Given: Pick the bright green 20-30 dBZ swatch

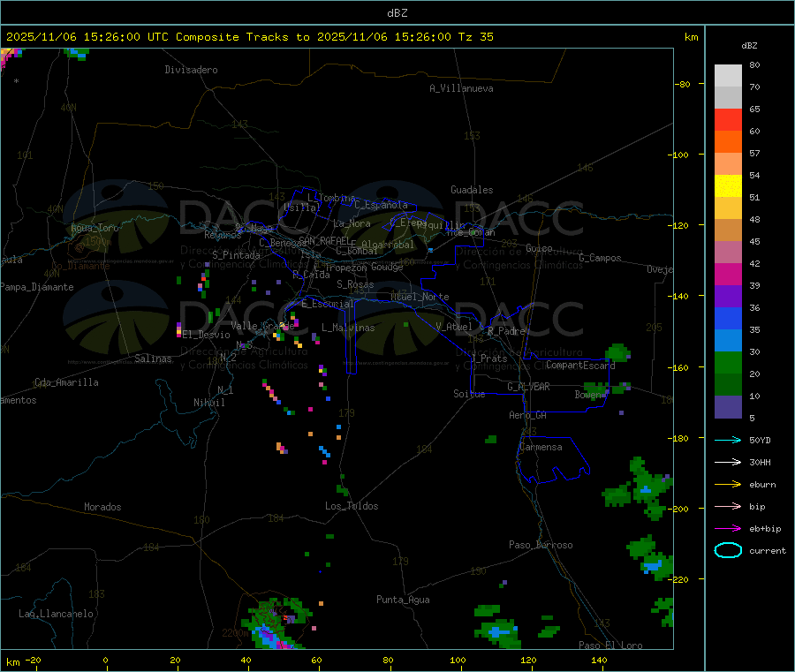Looking at the screenshot, I should click(728, 363).
